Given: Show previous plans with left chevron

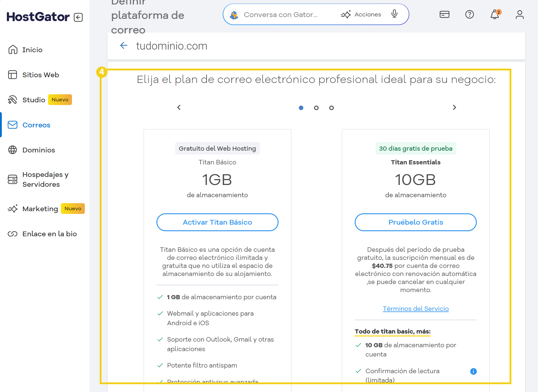Looking at the screenshot, I should coord(179,107).
